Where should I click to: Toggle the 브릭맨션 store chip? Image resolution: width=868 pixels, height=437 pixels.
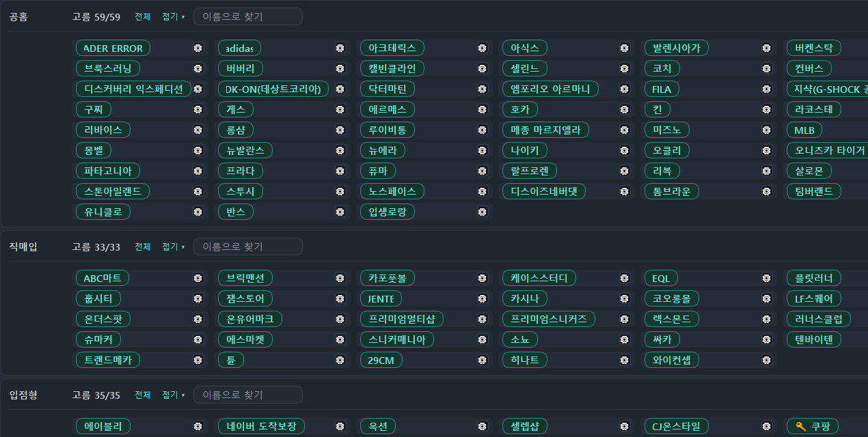(x=245, y=278)
